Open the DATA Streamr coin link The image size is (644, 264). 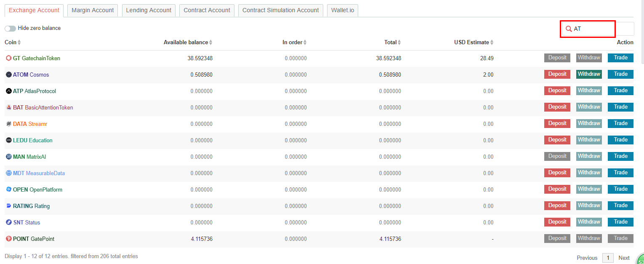[30, 124]
